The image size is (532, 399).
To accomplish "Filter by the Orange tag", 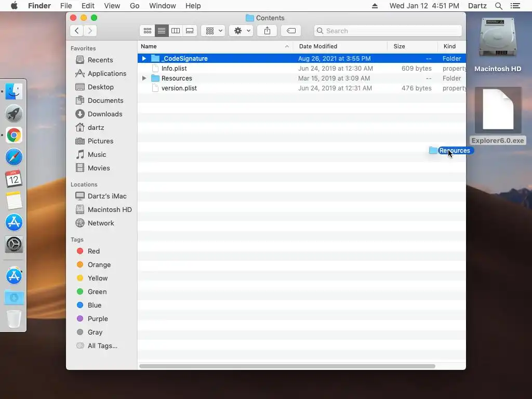I will pos(99,264).
